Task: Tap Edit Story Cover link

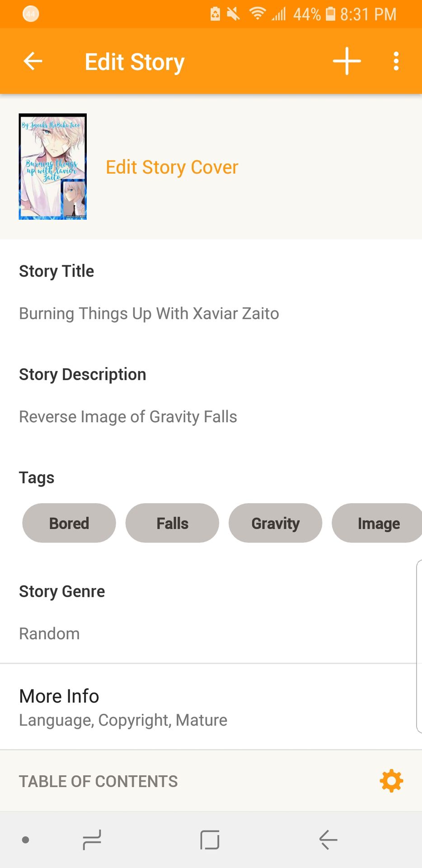Action: [172, 167]
